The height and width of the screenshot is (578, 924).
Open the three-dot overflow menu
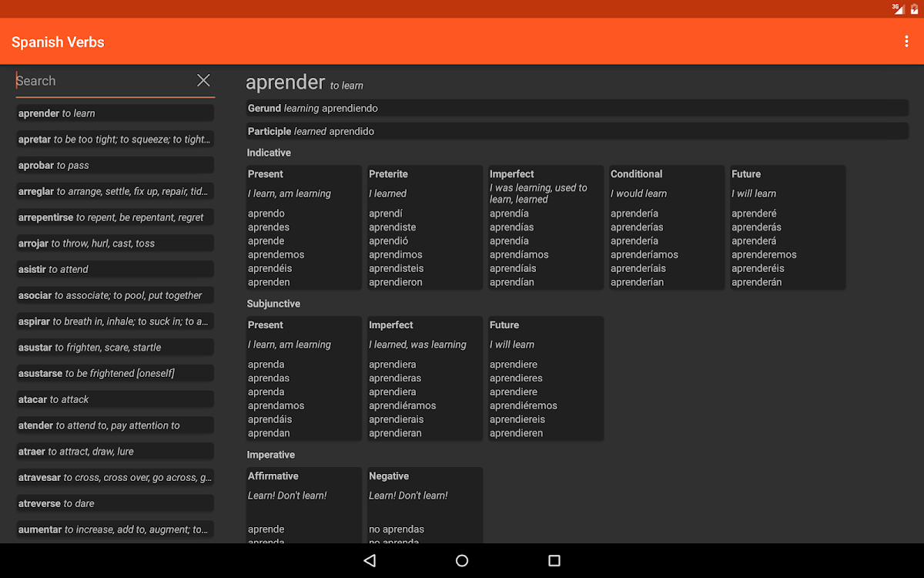point(906,42)
